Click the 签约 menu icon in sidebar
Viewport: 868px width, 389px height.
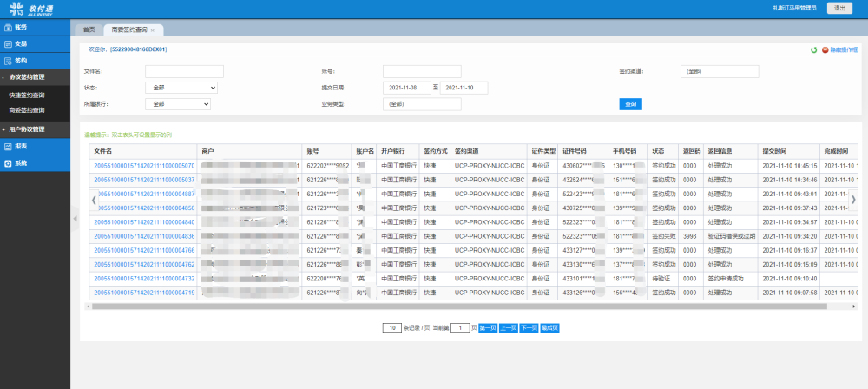[8, 61]
